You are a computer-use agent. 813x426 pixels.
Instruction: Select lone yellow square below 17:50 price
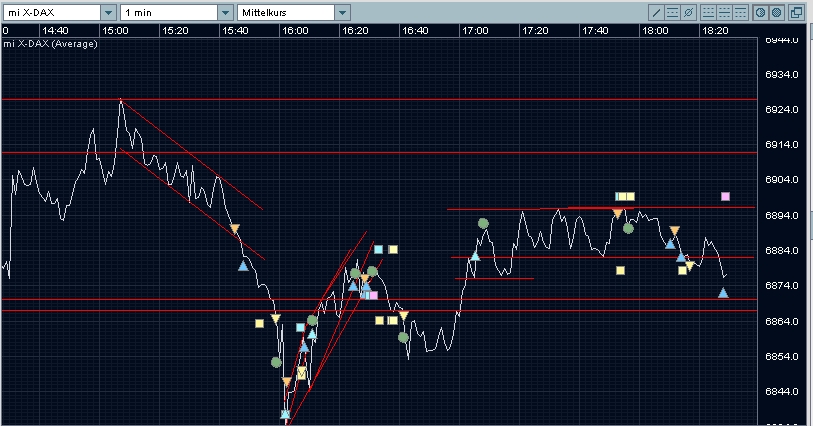pyautogui.click(x=620, y=271)
